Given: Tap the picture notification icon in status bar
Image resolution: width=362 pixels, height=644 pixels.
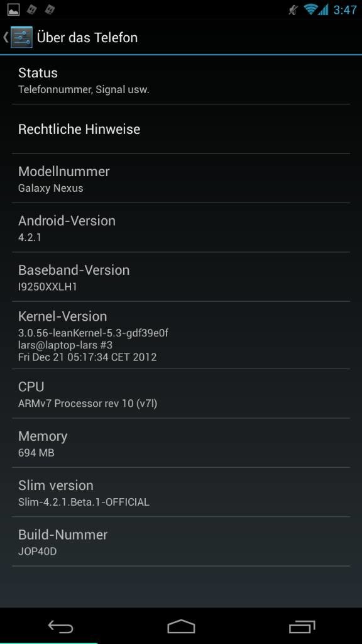Looking at the screenshot, I should [x=14, y=9].
